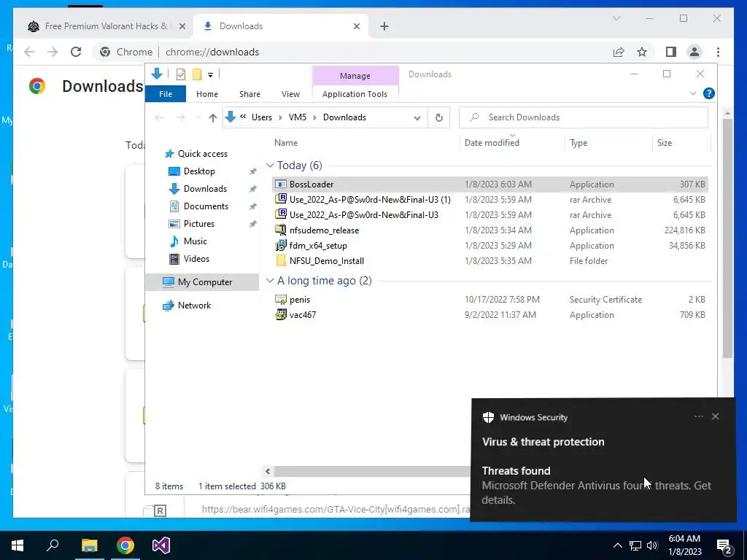Open a new Chrome tab
747x560 pixels.
pyautogui.click(x=384, y=27)
